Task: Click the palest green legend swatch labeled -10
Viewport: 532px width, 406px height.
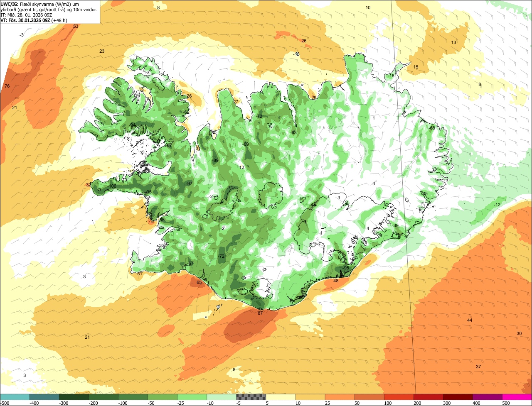Action: tap(222, 397)
